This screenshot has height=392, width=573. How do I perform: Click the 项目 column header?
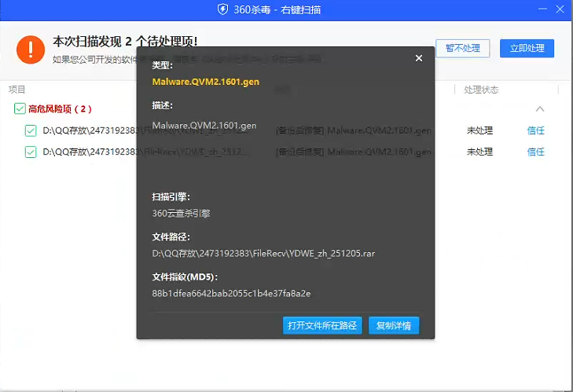pyautogui.click(x=17, y=90)
